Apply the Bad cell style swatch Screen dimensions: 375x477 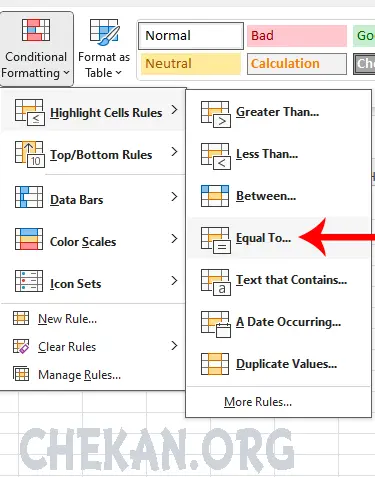click(x=297, y=36)
